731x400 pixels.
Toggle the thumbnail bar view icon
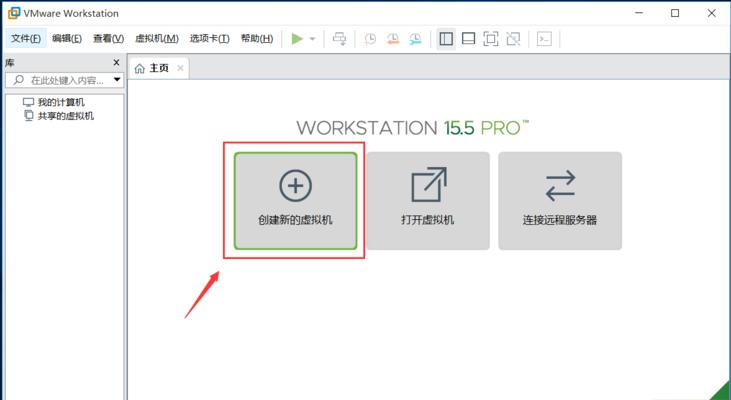point(469,39)
